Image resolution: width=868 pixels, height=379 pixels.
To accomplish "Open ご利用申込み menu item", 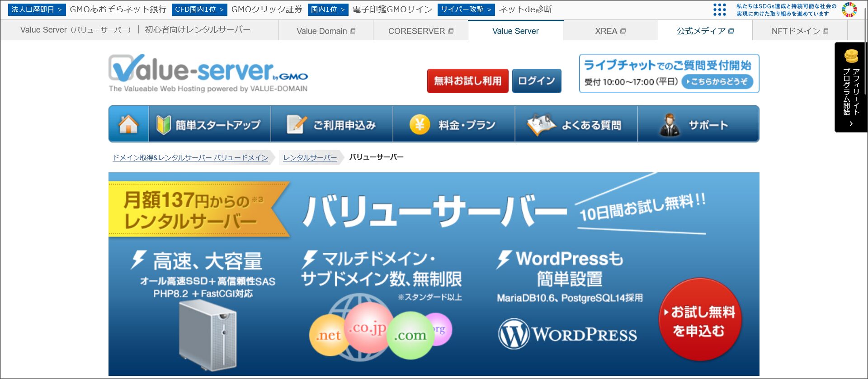I will point(332,124).
